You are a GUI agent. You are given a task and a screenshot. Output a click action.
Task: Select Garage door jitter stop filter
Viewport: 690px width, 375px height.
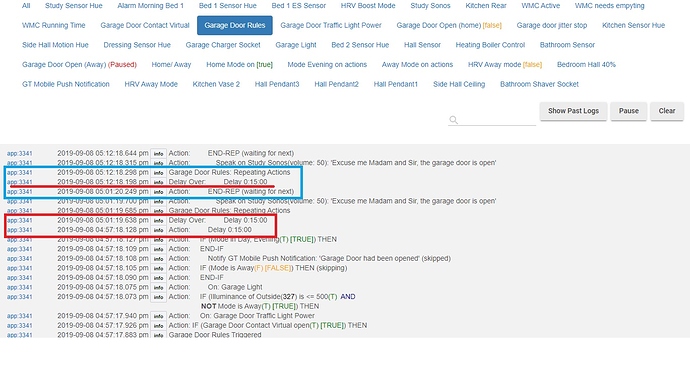(552, 26)
